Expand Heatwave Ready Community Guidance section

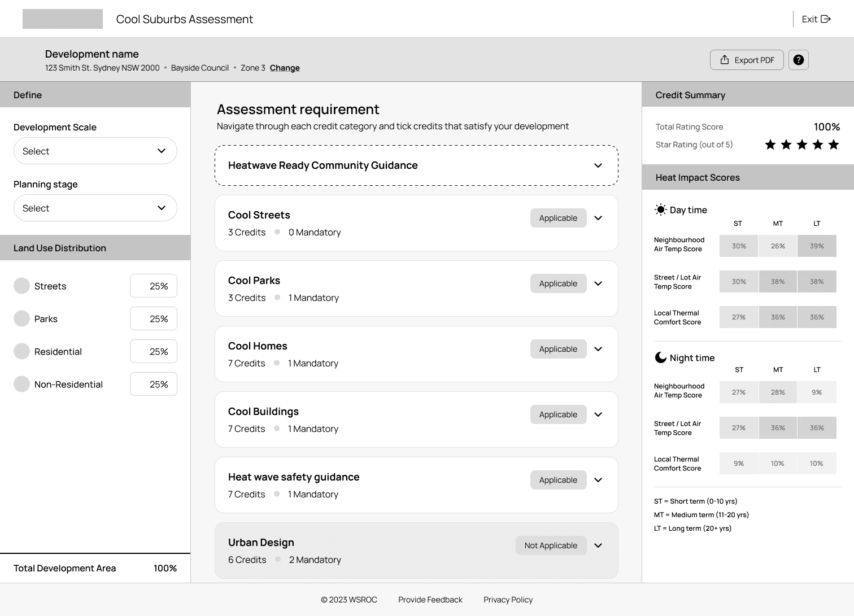click(x=598, y=165)
